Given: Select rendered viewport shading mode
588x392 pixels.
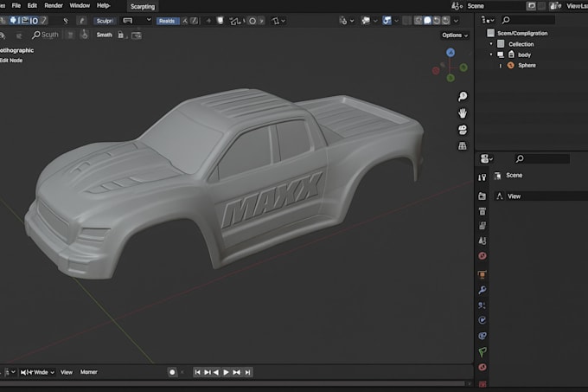Looking at the screenshot, I should pyautogui.click(x=445, y=21).
